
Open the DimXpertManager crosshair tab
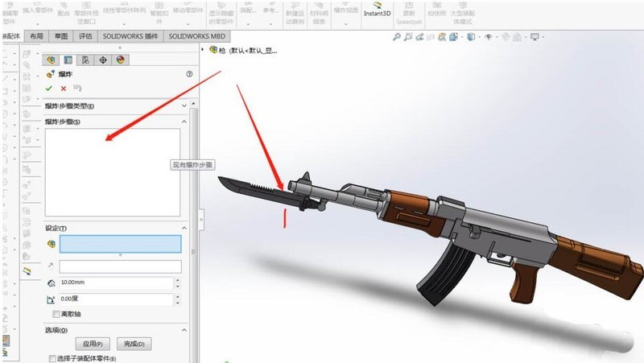[x=103, y=60]
